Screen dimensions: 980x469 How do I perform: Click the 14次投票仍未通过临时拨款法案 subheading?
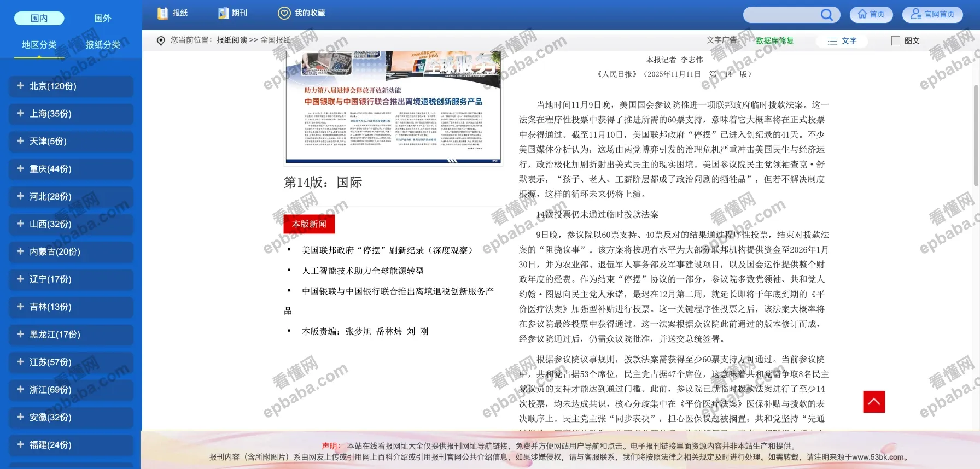pos(597,215)
